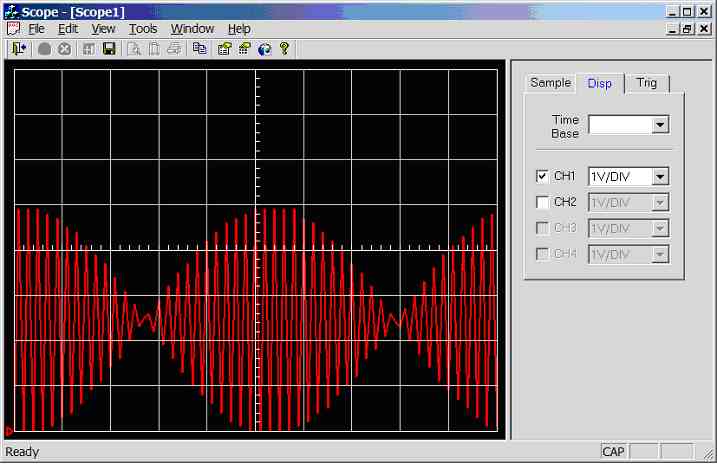This screenshot has width=717, height=464.
Task: Uncheck the CH1 channel checkbox
Action: click(x=542, y=176)
